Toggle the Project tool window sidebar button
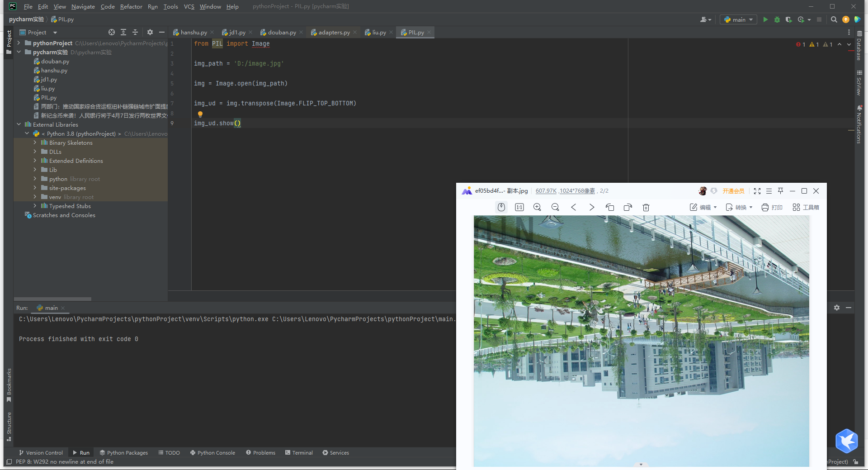The height and width of the screenshot is (470, 868). pyautogui.click(x=9, y=42)
